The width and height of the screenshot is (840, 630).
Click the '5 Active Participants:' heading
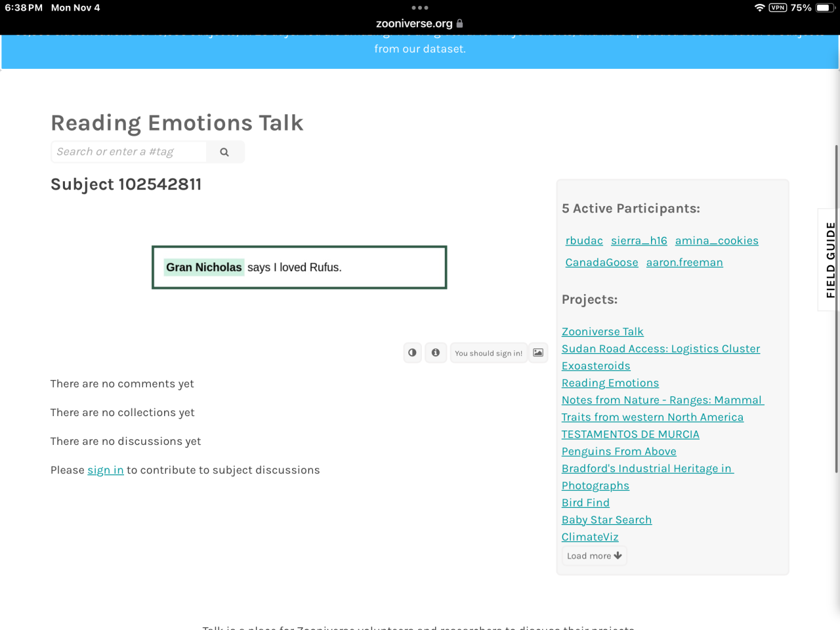pyautogui.click(x=631, y=209)
